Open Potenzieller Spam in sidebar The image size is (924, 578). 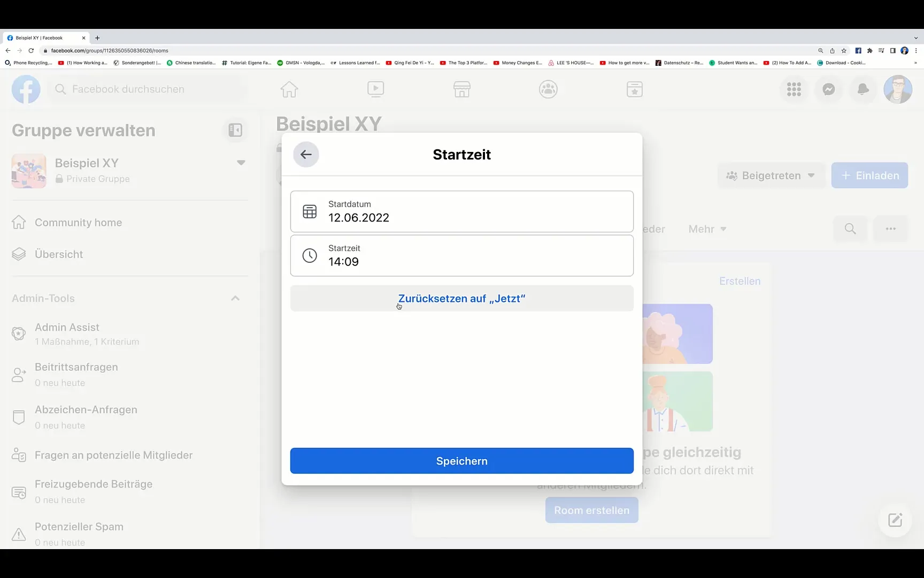[x=130, y=534]
